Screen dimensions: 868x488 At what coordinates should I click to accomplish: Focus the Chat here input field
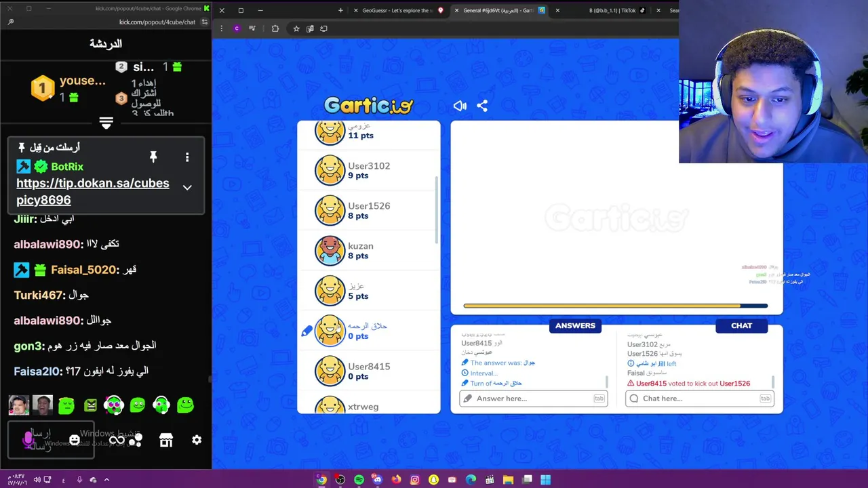pos(700,399)
